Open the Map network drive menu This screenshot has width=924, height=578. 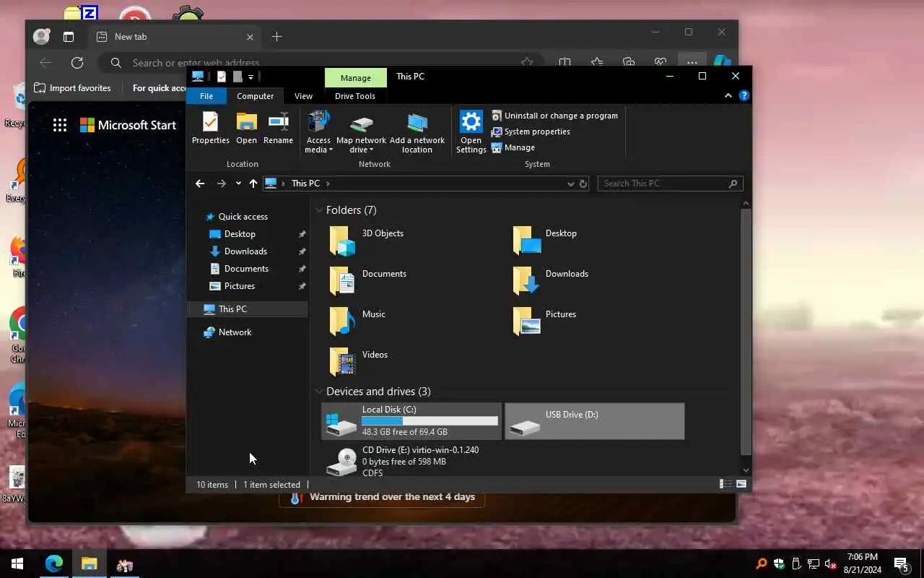[x=361, y=132]
